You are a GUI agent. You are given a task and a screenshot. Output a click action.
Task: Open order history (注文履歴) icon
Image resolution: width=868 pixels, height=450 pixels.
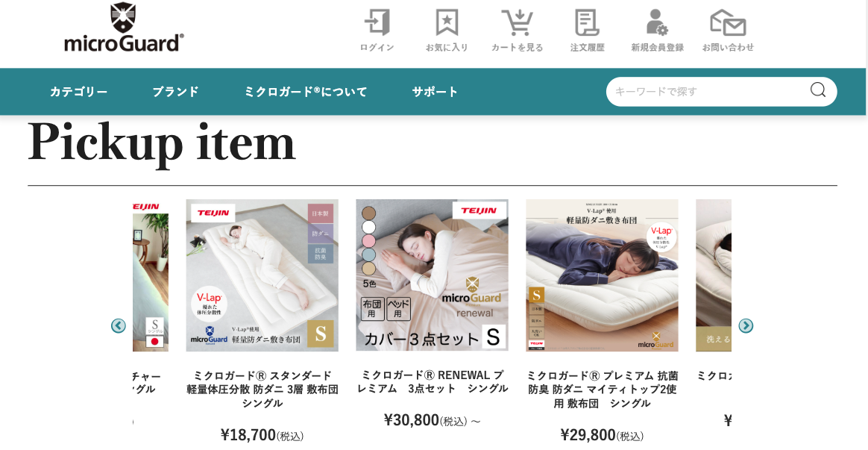click(x=588, y=31)
